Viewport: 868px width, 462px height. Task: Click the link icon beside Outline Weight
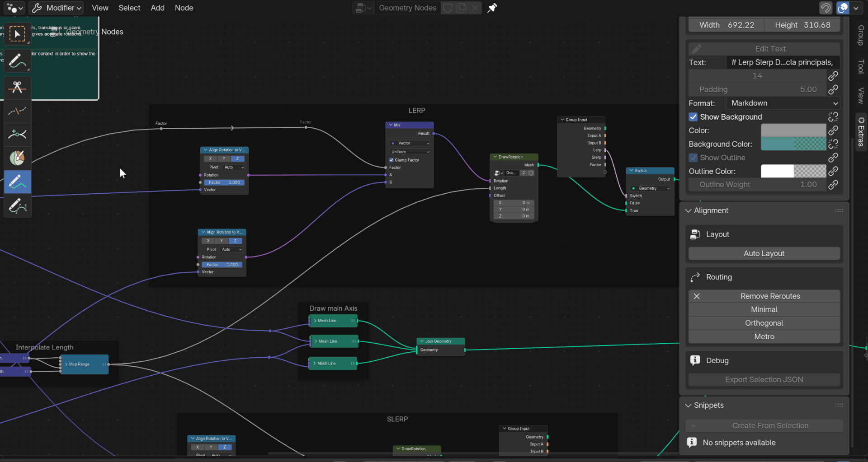[x=833, y=185]
